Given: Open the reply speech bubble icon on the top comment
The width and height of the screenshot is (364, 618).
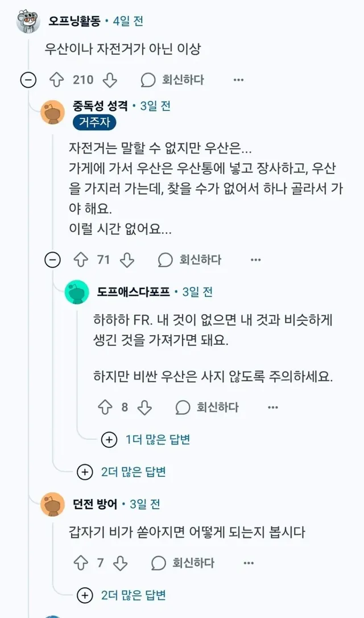Looking at the screenshot, I should click(148, 80).
